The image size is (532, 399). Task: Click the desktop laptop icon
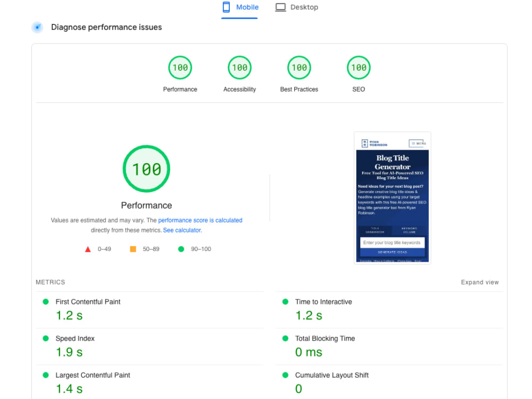point(280,7)
